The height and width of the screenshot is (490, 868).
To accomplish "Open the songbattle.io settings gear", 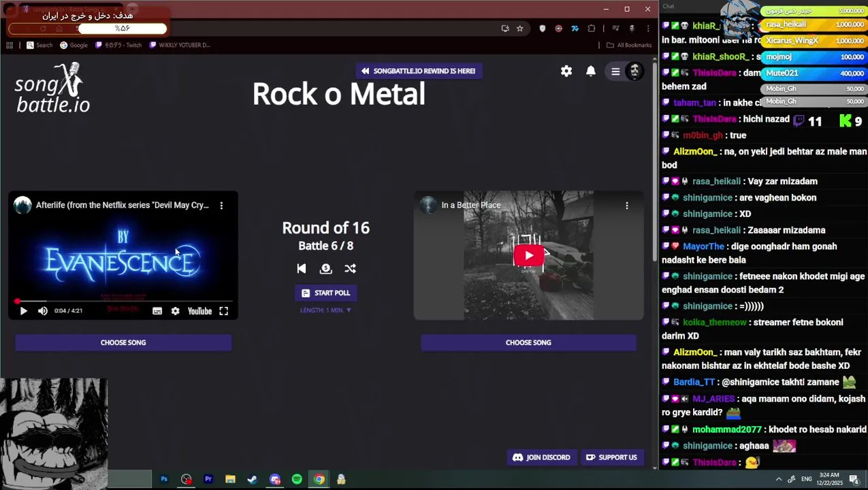I will click(566, 71).
